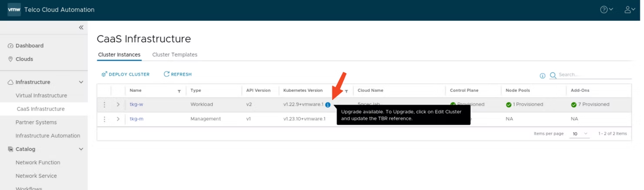Open the help menu icon
644x190 pixels.
(x=606, y=10)
